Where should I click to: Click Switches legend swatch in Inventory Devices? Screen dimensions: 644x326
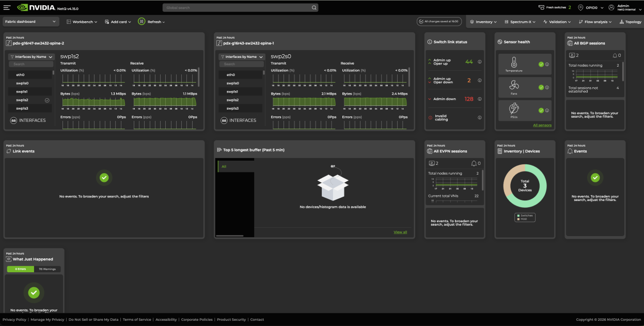click(x=519, y=215)
